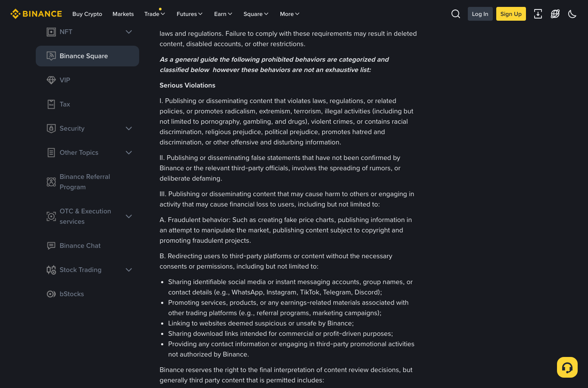The image size is (588, 388).
Task: Expand the Other Topics chevron
Action: pos(129,153)
